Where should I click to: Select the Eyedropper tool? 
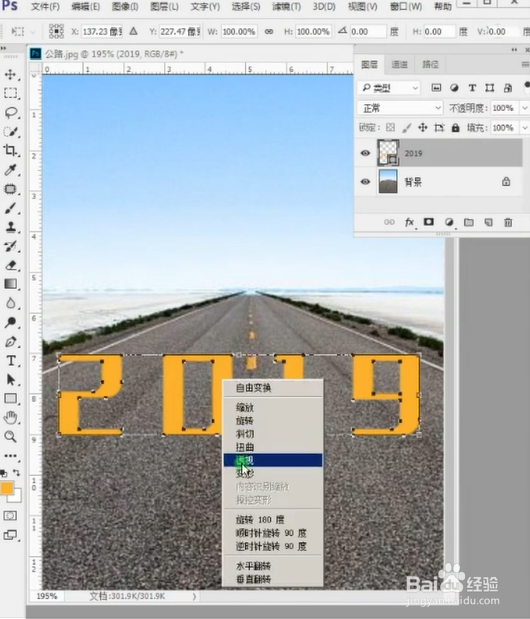[11, 170]
